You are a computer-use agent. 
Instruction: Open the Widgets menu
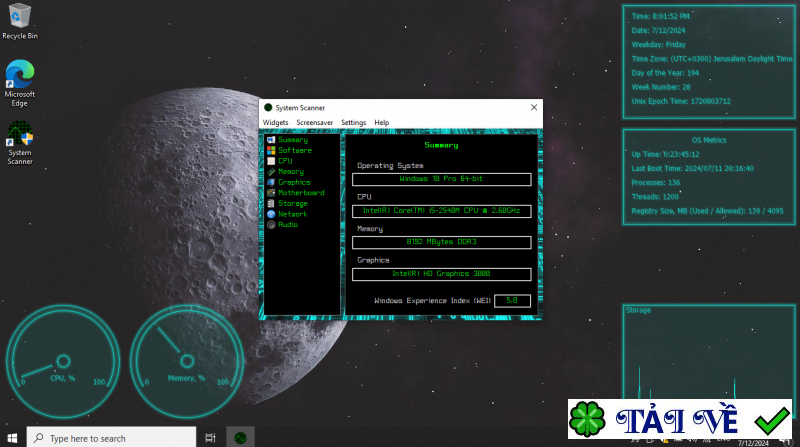pos(276,122)
